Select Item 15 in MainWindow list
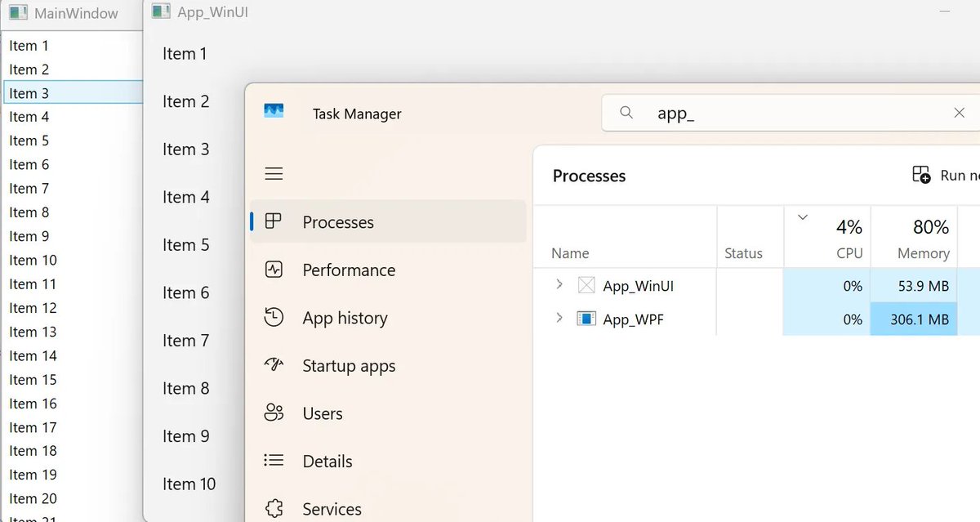The height and width of the screenshot is (522, 980). 72,380
